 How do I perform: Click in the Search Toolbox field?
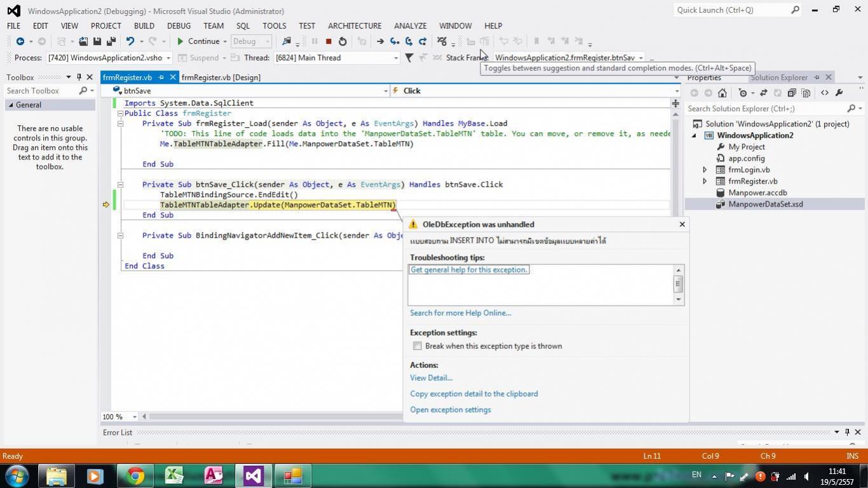[41, 91]
